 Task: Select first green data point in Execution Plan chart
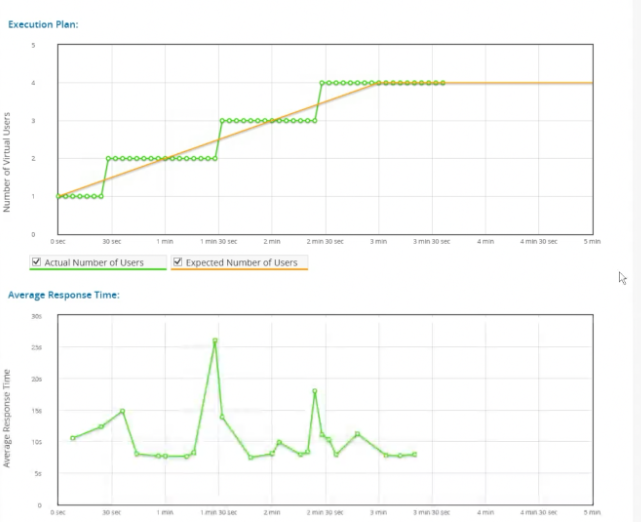pos(58,196)
